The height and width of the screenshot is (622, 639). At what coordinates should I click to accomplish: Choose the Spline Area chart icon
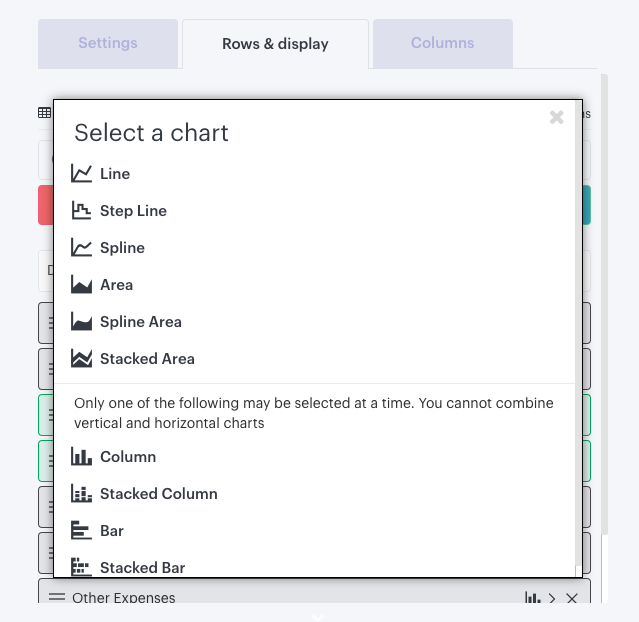tap(81, 322)
